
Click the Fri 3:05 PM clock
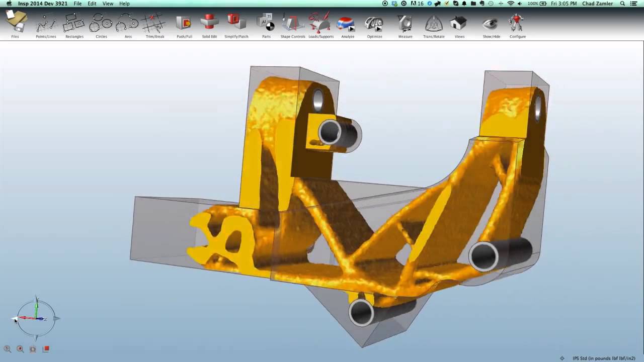564,4
